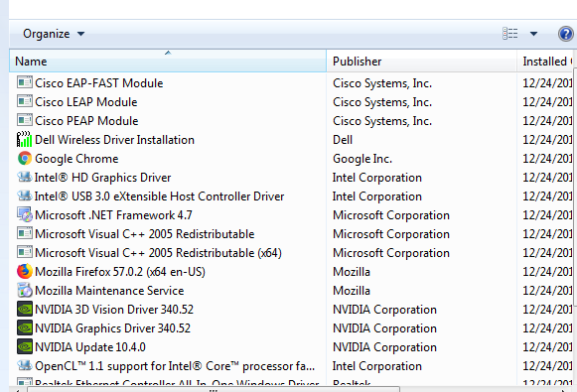Select OpenCL 1.1 support for Intel Core entry
The height and width of the screenshot is (392, 577).
pos(175,366)
